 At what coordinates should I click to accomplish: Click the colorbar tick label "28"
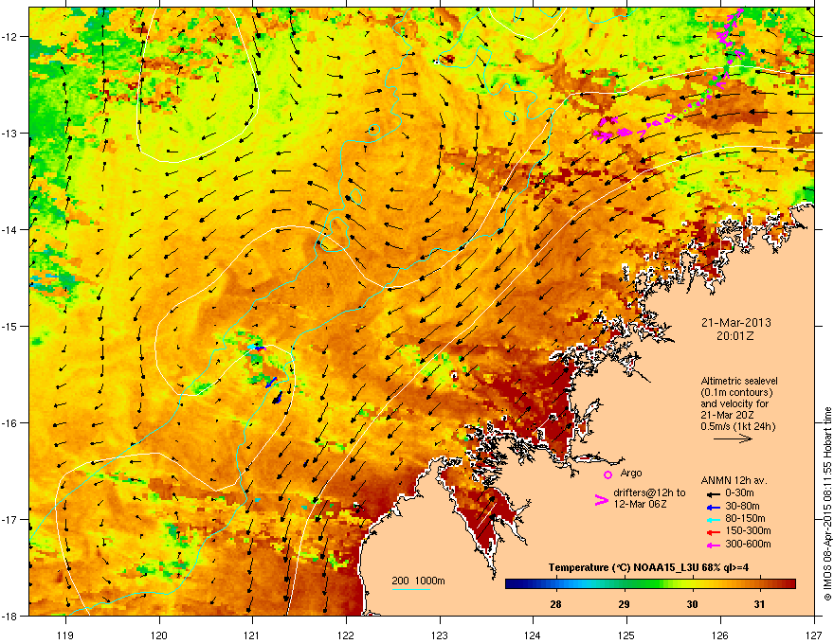tap(555, 604)
